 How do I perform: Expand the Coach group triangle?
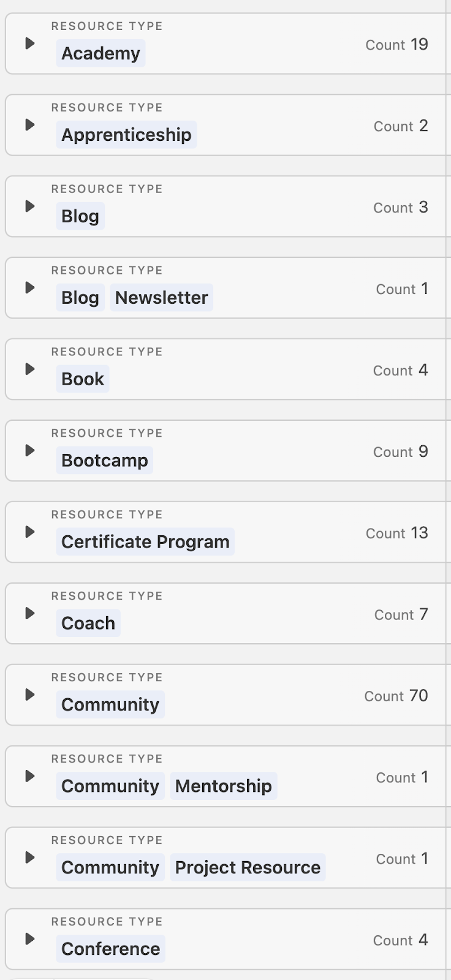(29, 614)
